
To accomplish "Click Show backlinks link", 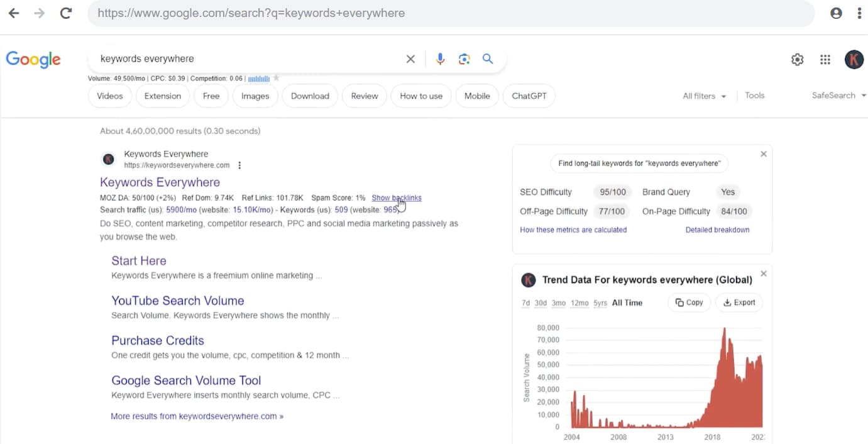I will [396, 197].
